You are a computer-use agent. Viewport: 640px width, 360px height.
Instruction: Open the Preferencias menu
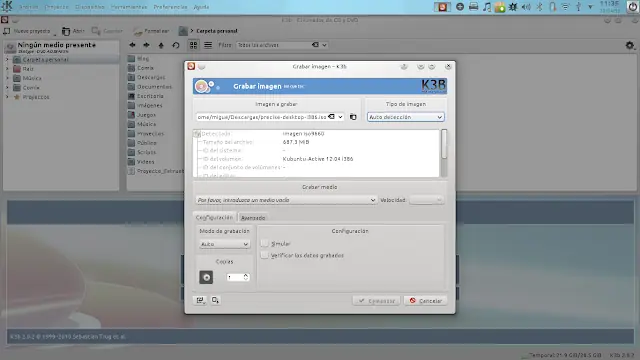170,7
